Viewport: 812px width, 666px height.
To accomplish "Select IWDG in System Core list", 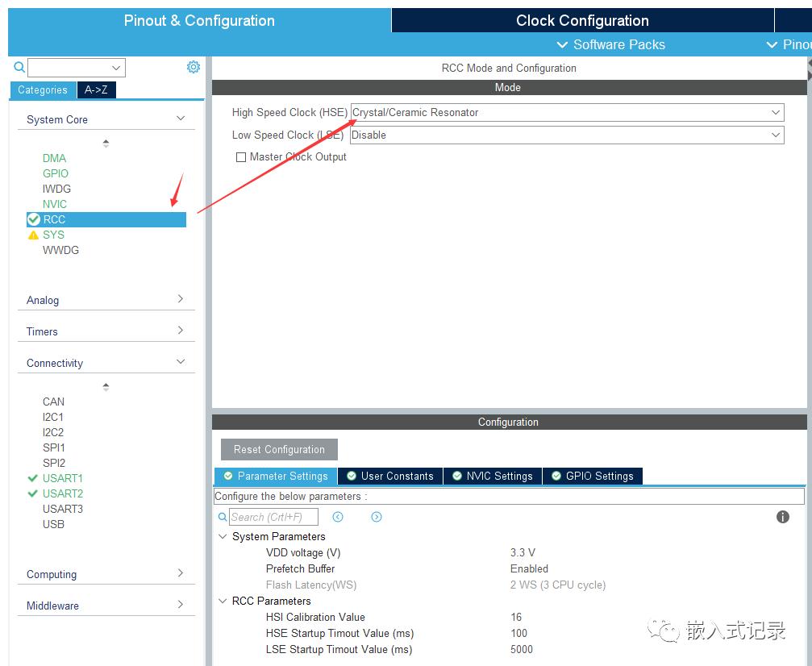I will click(56, 189).
